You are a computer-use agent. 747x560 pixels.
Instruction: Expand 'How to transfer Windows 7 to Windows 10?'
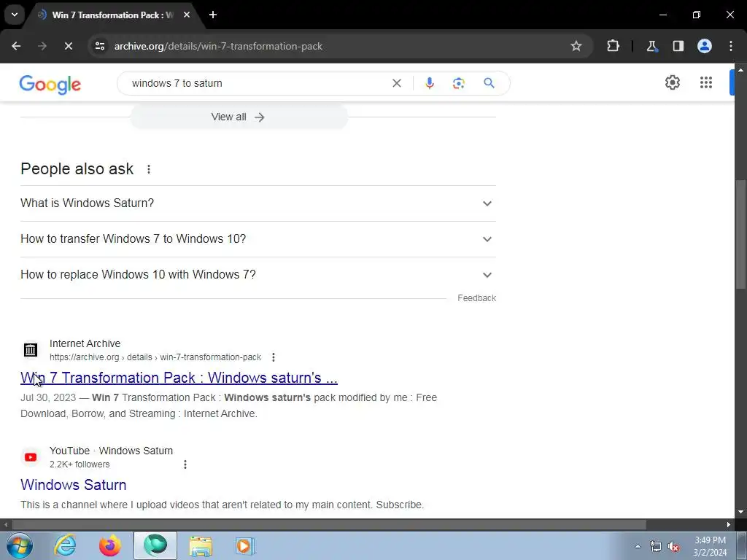[x=258, y=239]
